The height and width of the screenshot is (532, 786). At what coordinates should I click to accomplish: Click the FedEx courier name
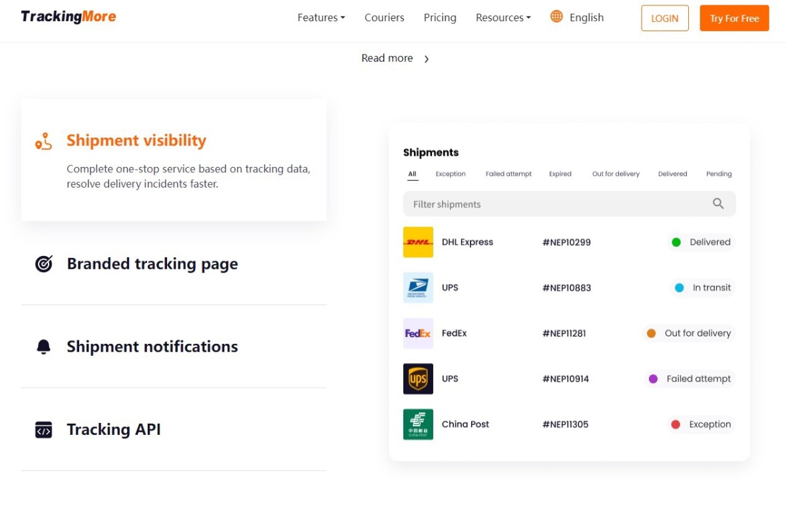[454, 333]
